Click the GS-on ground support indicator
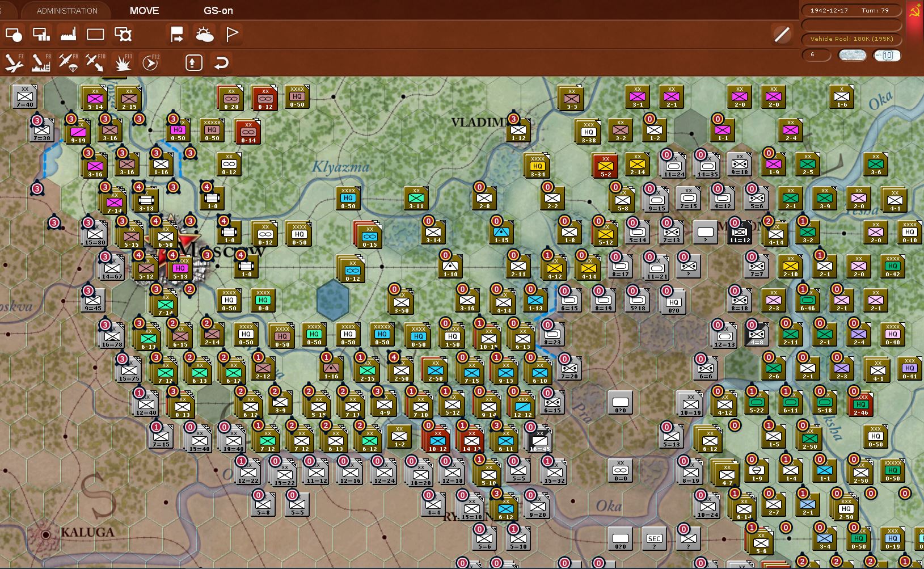The image size is (924, 569). (218, 10)
